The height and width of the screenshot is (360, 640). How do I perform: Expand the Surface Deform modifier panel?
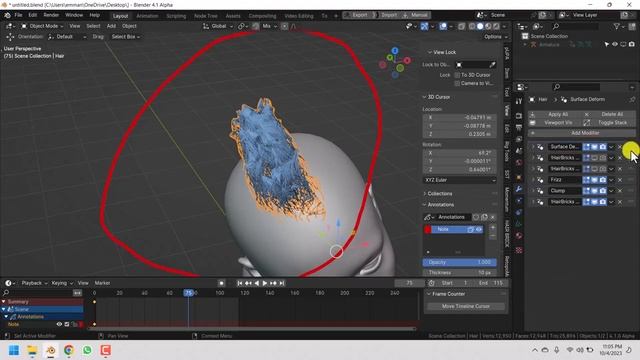[533, 147]
